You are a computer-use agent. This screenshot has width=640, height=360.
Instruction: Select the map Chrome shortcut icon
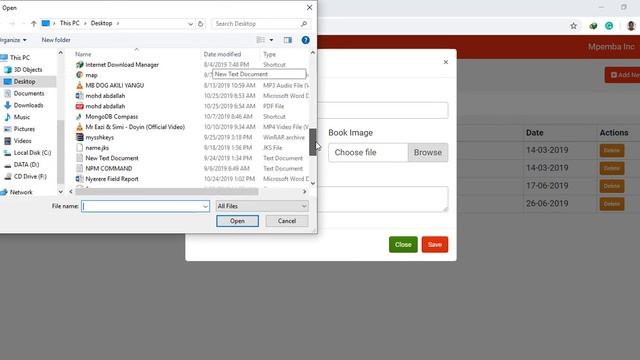coord(80,75)
